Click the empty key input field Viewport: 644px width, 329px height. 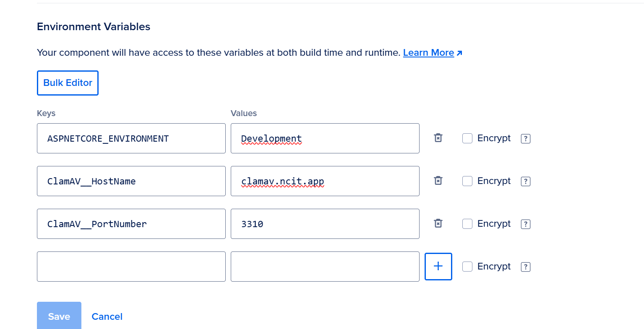point(131,267)
